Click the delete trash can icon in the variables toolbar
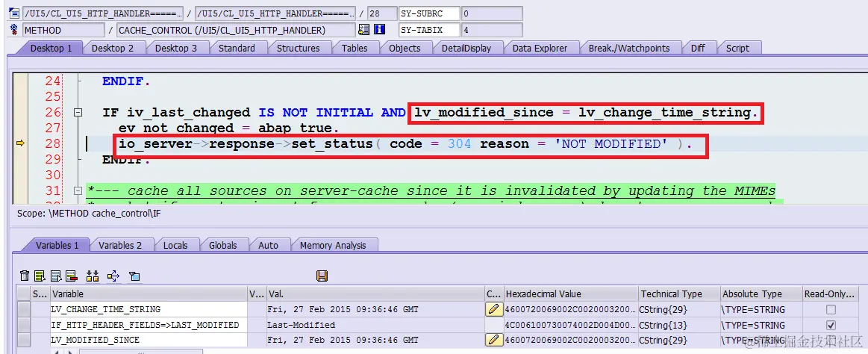 tap(25, 276)
